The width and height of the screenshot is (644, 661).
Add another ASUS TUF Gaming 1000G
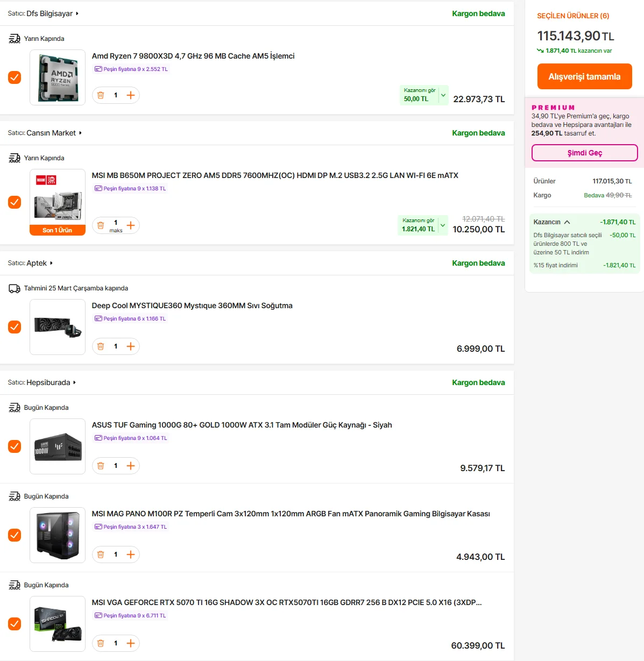pos(131,466)
